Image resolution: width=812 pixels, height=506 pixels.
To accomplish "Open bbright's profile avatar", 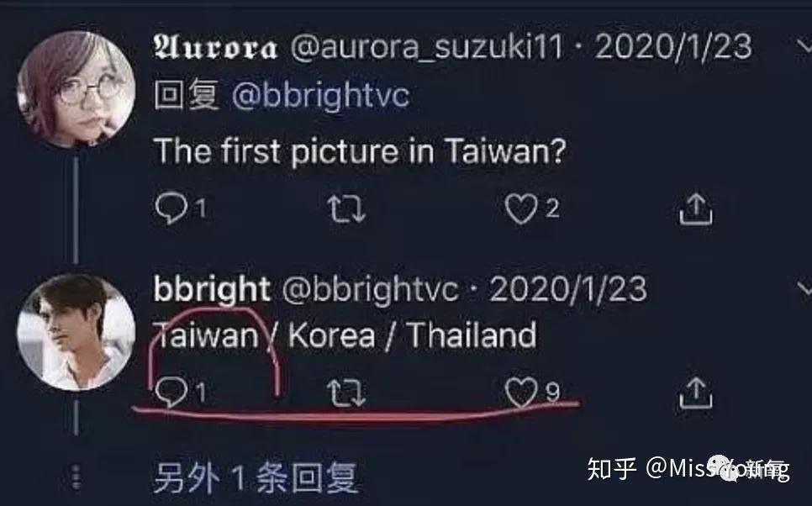I will (x=76, y=333).
